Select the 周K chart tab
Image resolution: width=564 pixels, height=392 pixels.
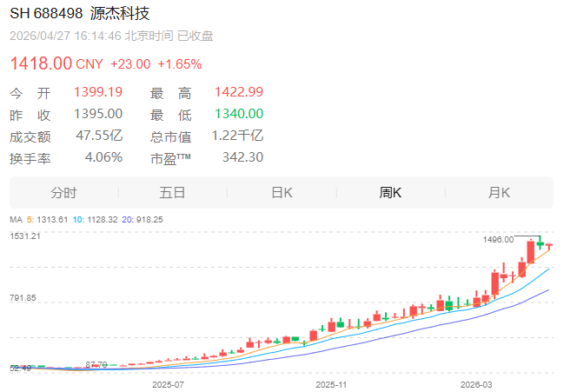(390, 193)
